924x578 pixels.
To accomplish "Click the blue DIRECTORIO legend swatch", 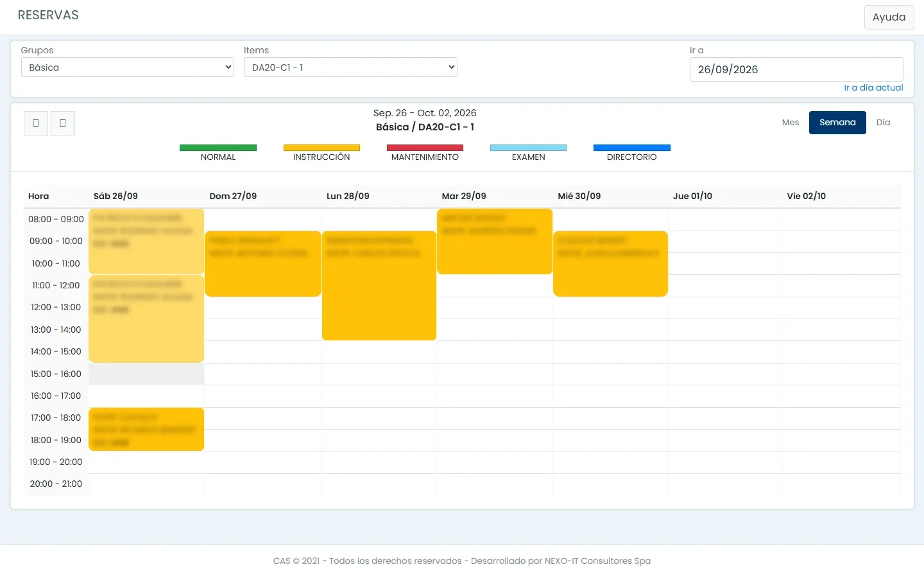I will (x=632, y=148).
